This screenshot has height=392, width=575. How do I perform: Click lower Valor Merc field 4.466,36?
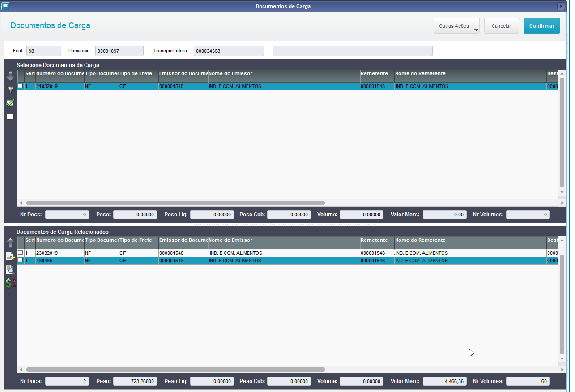coord(445,381)
